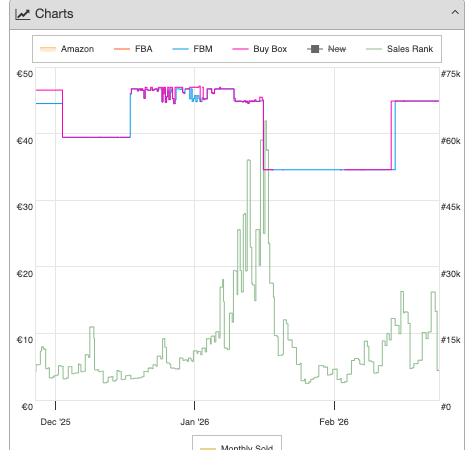
Task: Toggle the FBM series in legend
Action: click(193, 49)
